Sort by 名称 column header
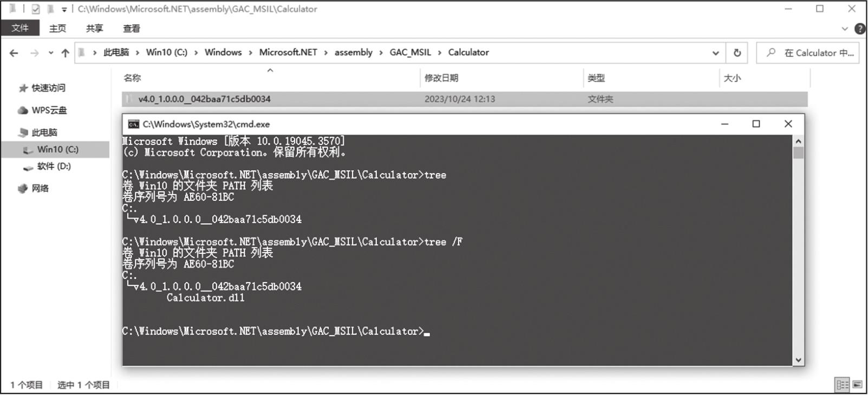The image size is (868, 395). tap(132, 78)
